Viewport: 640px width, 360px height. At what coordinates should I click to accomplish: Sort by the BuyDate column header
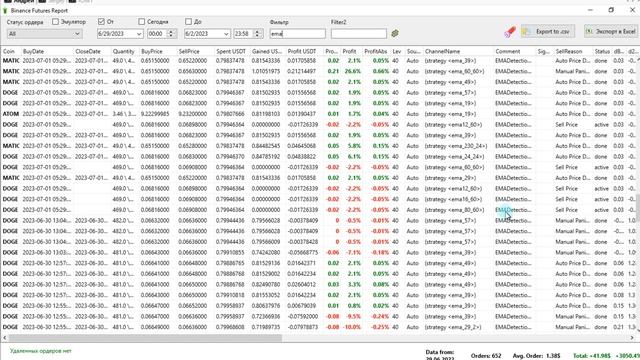tap(33, 51)
